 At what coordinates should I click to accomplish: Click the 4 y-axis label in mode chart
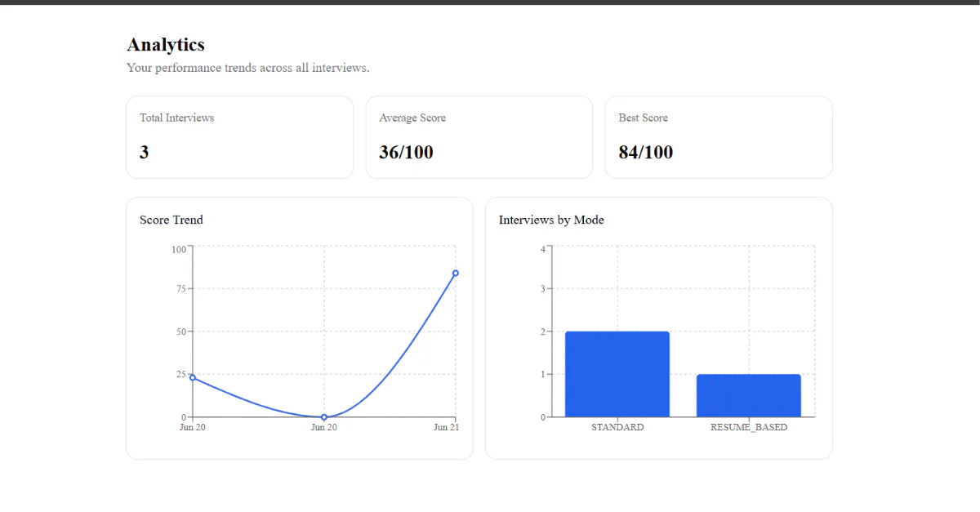[543, 249]
